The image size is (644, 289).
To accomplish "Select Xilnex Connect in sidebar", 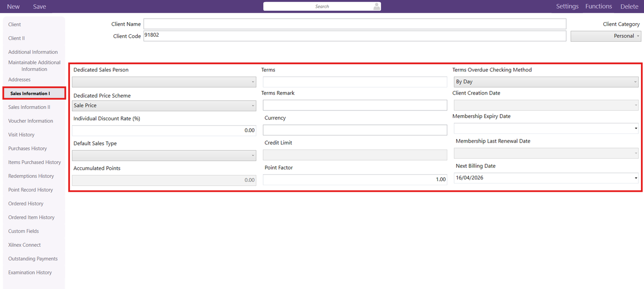I will 24,245.
